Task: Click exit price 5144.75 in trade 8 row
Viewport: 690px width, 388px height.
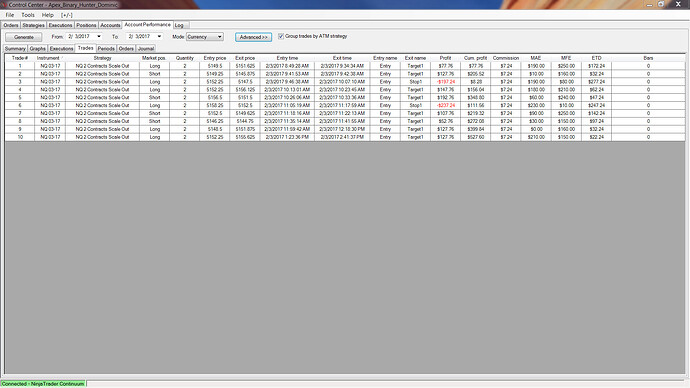Action: [245, 121]
